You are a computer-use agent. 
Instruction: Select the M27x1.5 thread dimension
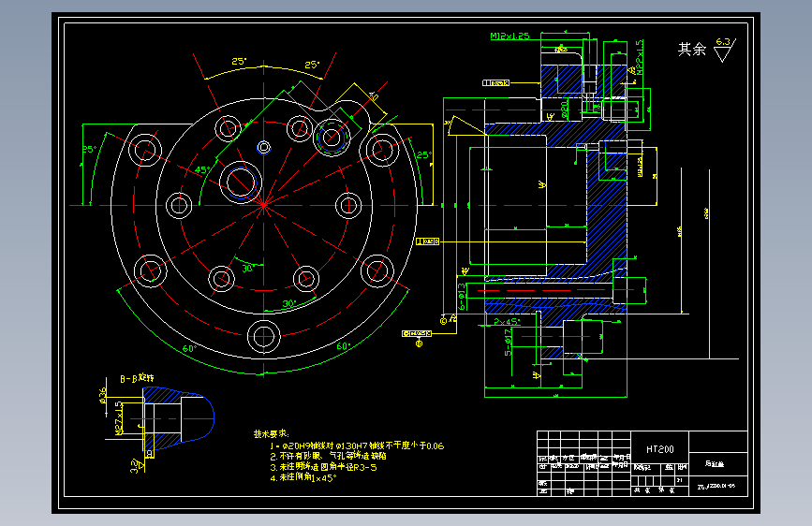click(x=119, y=417)
